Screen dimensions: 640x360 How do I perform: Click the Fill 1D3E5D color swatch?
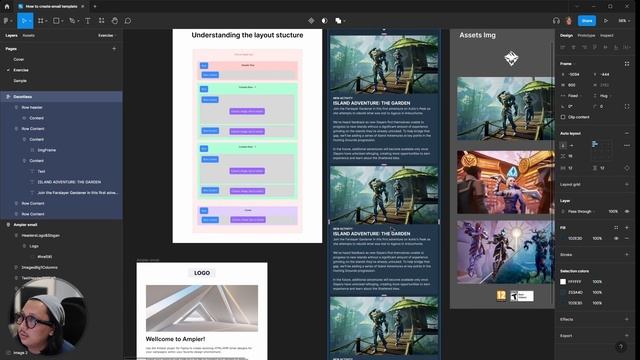coord(563,238)
